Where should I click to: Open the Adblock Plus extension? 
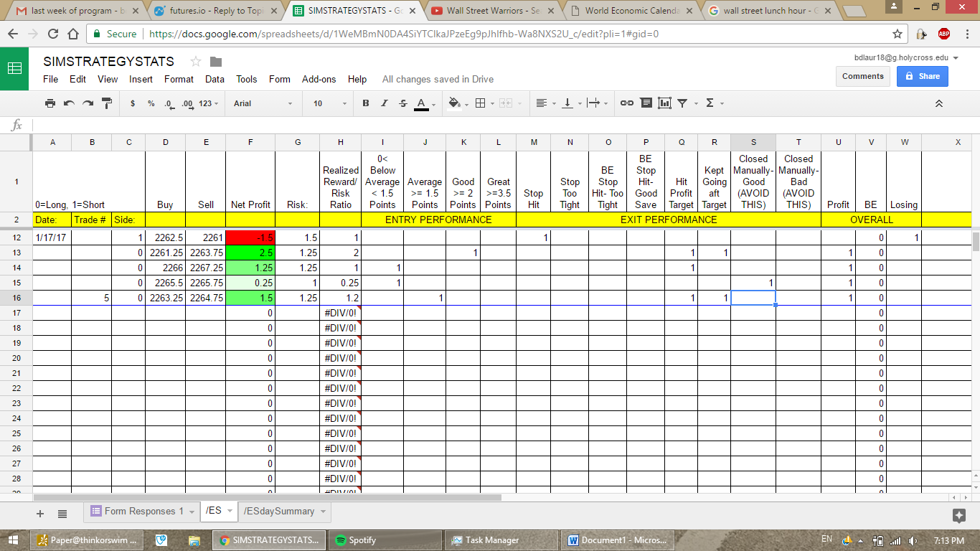coord(944,34)
